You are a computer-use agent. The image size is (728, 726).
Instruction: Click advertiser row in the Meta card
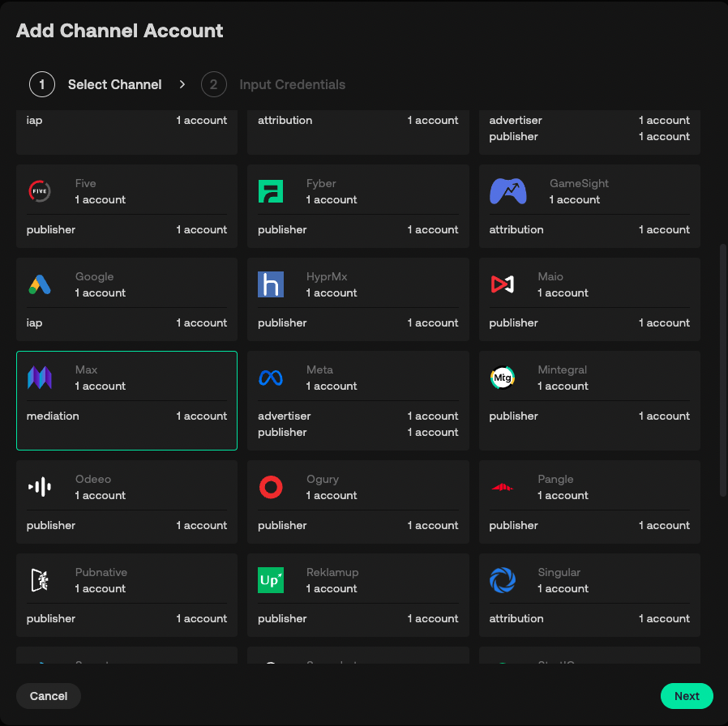pos(358,416)
